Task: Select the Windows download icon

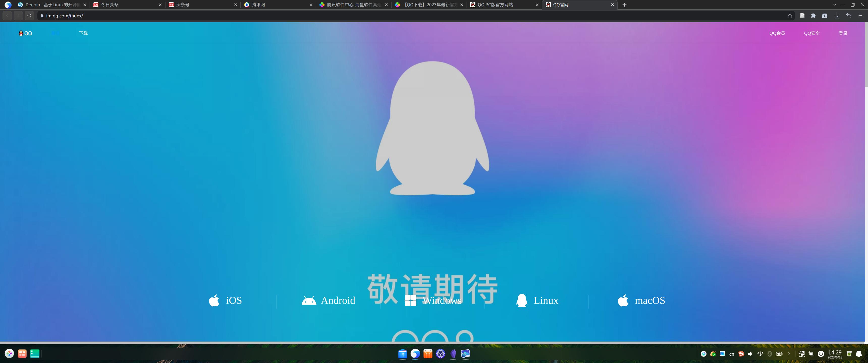Action: [x=411, y=300]
